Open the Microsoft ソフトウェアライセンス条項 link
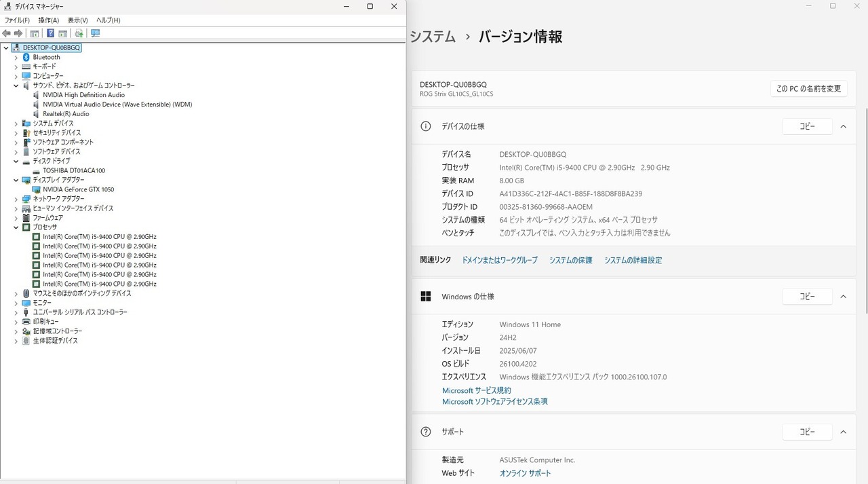Screen dimensions: 868x484 coord(495,402)
